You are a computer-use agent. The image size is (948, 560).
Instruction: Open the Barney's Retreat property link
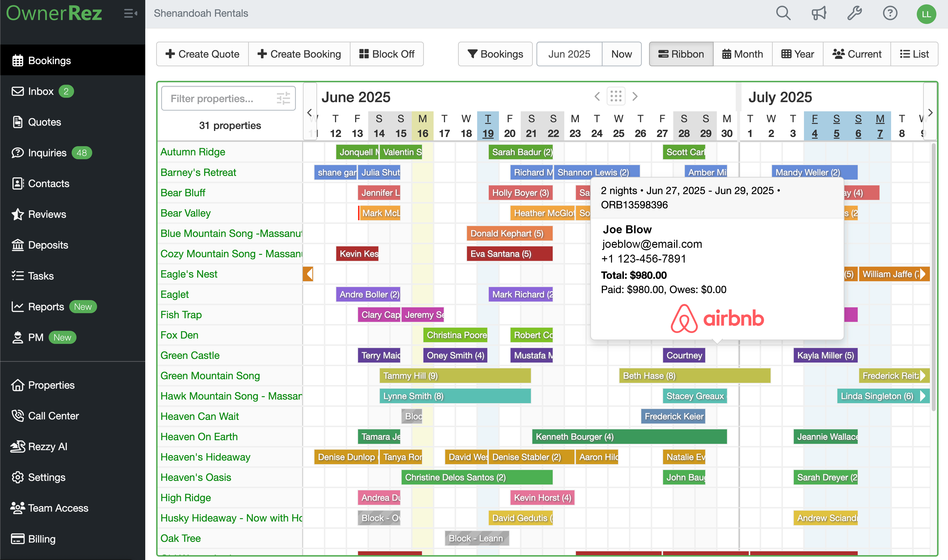pos(198,172)
